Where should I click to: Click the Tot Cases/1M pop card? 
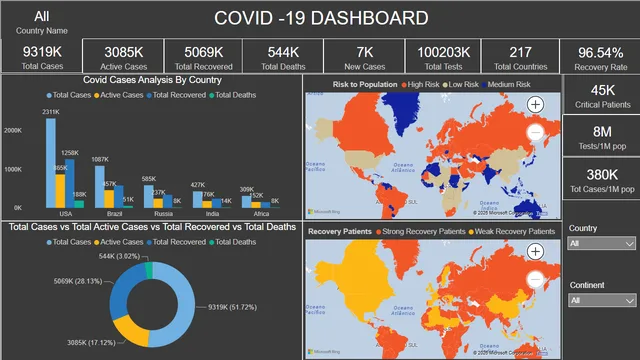(602, 179)
